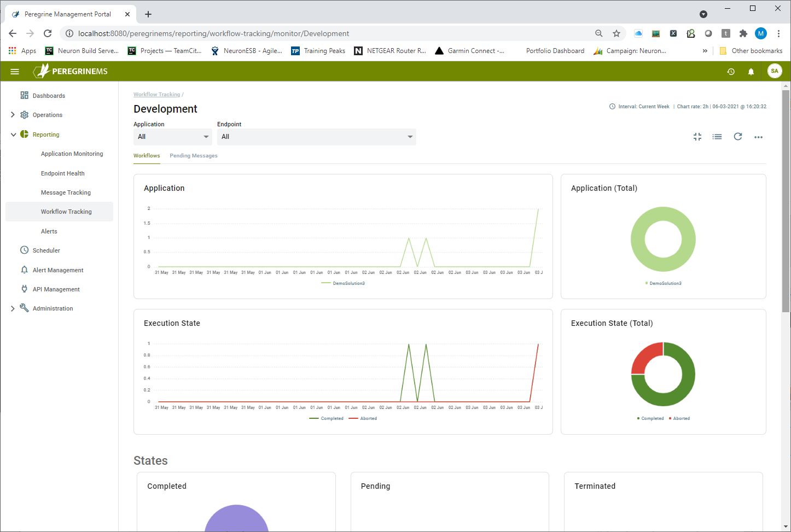Collapse dashboard view with the compress icon
This screenshot has height=532, width=791.
tap(697, 137)
